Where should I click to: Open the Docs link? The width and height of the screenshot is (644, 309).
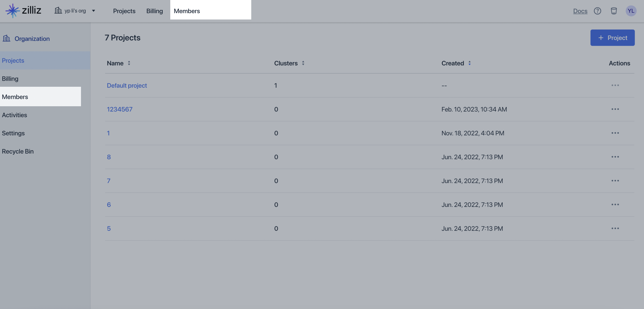580,11
